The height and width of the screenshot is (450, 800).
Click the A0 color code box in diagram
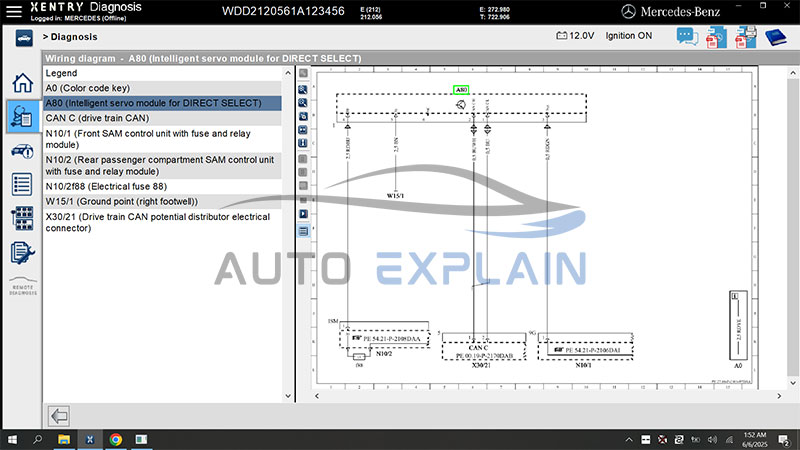coord(738,326)
